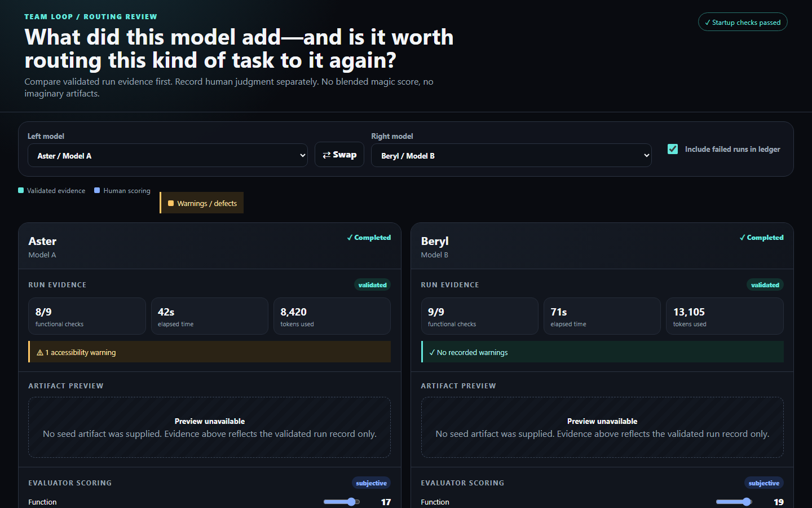Image resolution: width=812 pixels, height=508 pixels.
Task: Click Aster's Function score value 17
Action: [386, 502]
